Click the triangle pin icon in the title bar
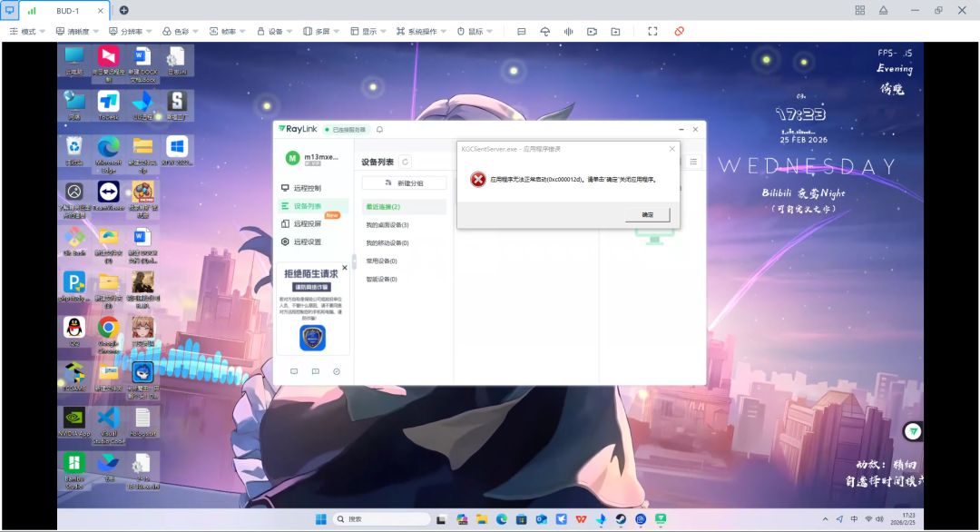The width and height of the screenshot is (980, 532). click(883, 10)
